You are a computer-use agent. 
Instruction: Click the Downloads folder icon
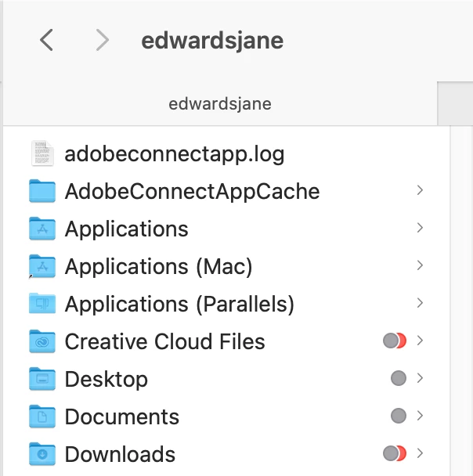42,454
